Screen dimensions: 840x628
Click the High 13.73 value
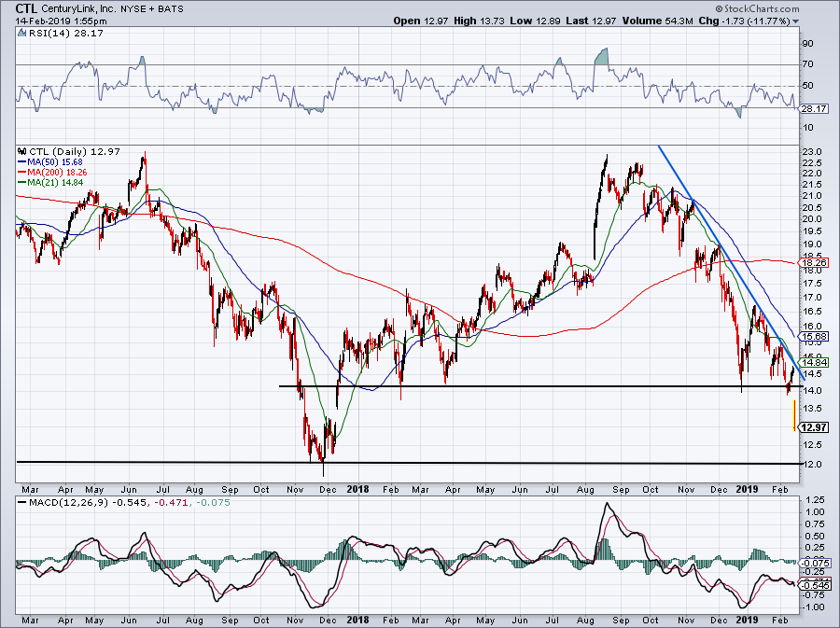[x=478, y=21]
